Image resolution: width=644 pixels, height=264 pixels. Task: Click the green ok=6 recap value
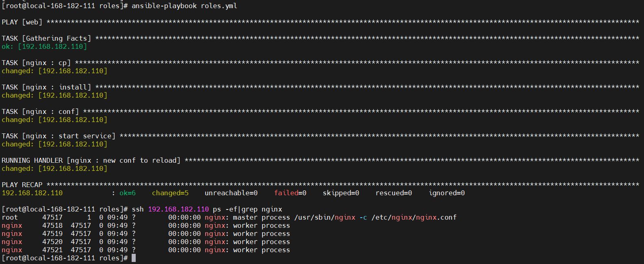128,193
